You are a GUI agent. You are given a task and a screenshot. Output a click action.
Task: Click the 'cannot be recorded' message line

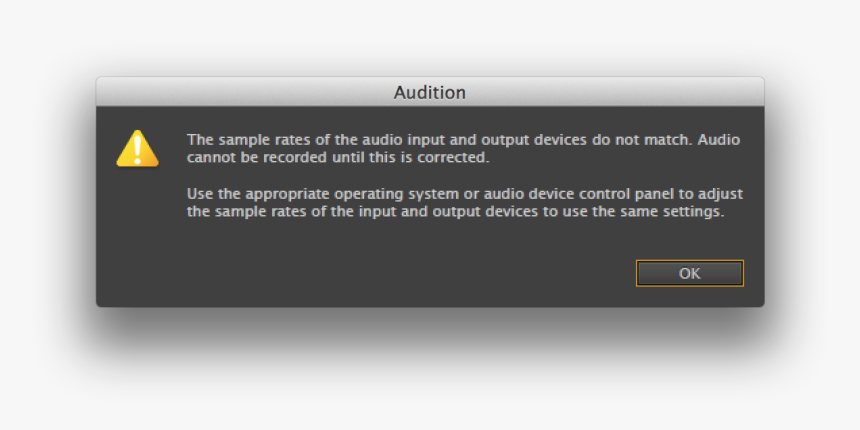[x=338, y=157]
